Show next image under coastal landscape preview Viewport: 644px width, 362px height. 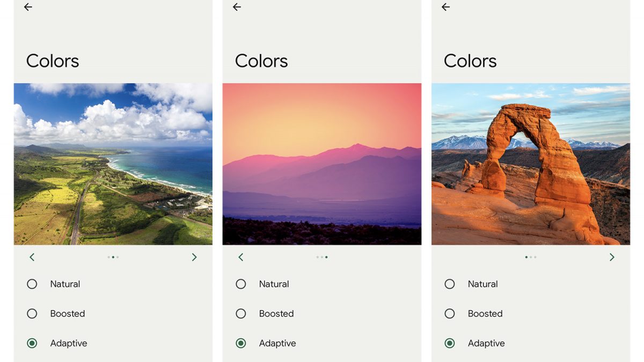tap(194, 257)
